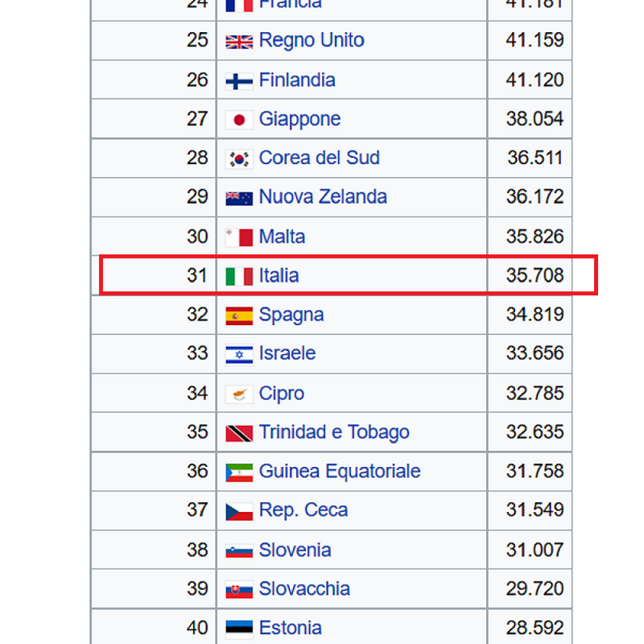Open the Italia link
This screenshot has height=644, width=644.
click(x=279, y=275)
